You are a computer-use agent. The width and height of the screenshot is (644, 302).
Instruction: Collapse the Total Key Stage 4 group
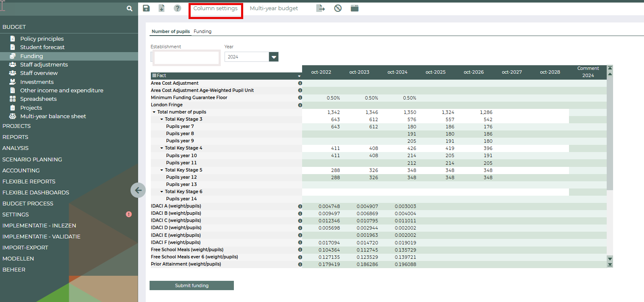click(162, 148)
